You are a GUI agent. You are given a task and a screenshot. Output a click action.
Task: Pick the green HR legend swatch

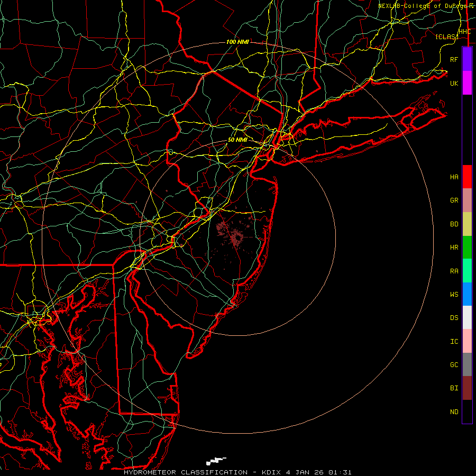tap(467, 248)
